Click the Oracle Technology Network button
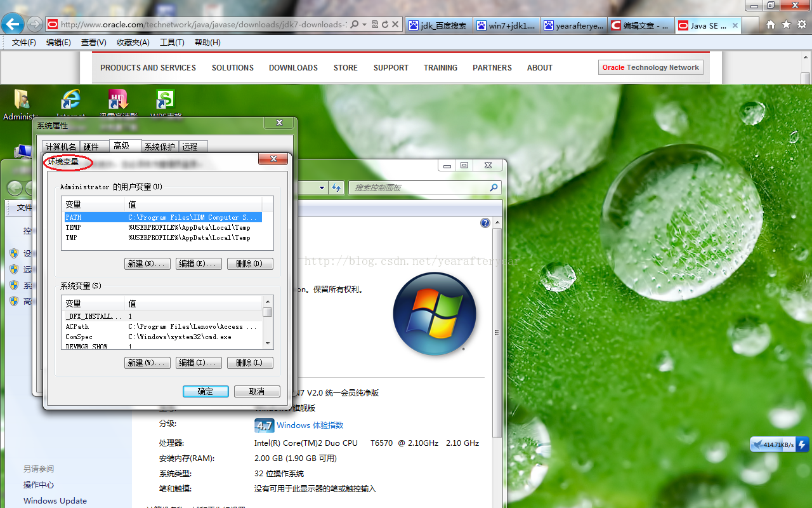This screenshot has height=508, width=812. coord(651,67)
